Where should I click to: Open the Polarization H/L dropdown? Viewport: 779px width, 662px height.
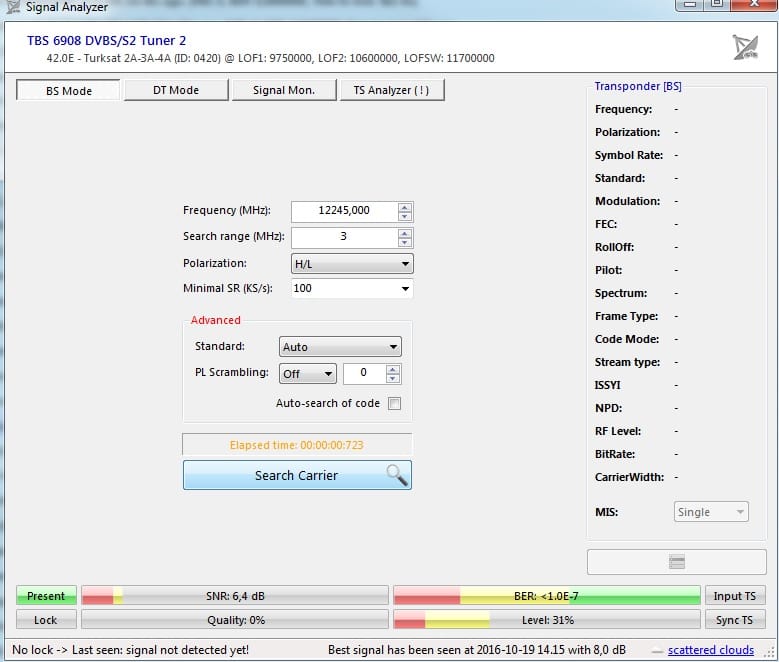coord(352,264)
